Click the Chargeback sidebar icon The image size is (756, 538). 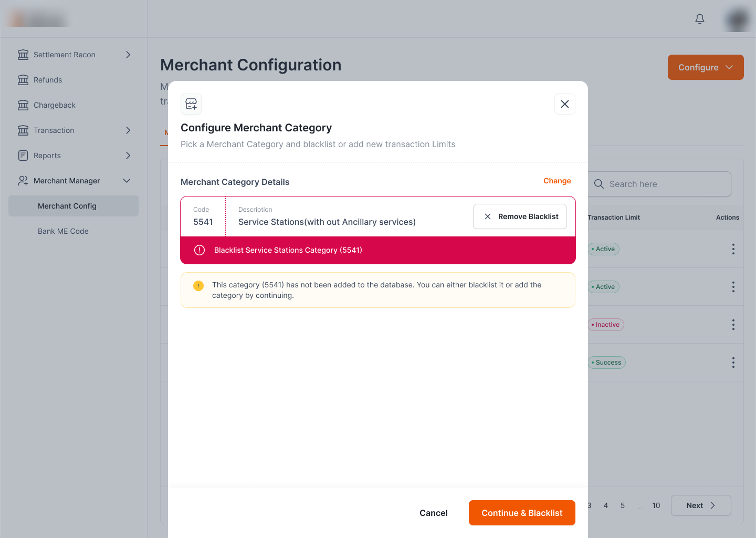pyautogui.click(x=23, y=105)
